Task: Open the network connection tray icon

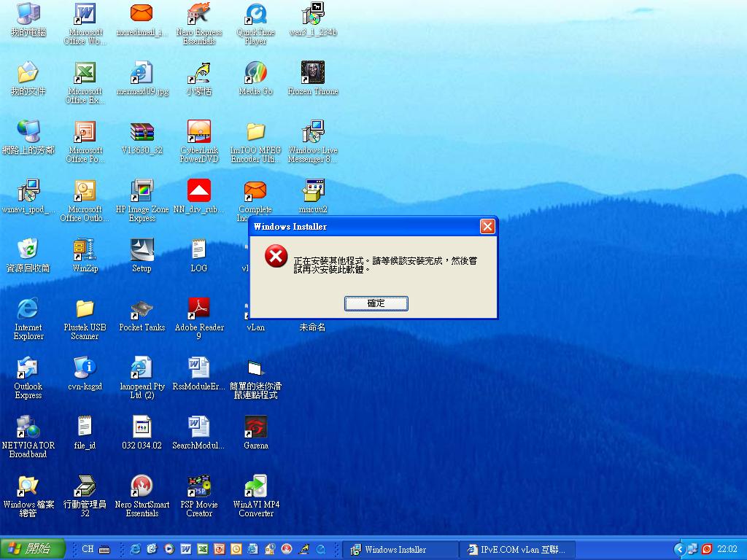Action: tap(693, 550)
